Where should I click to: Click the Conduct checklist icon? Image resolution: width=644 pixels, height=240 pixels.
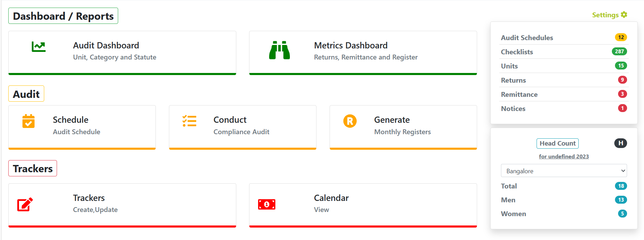pos(189,121)
